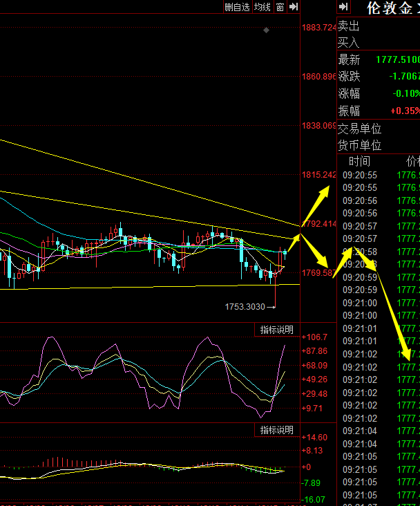Click the 货币单位 label
The image size is (420, 506).
360,145
